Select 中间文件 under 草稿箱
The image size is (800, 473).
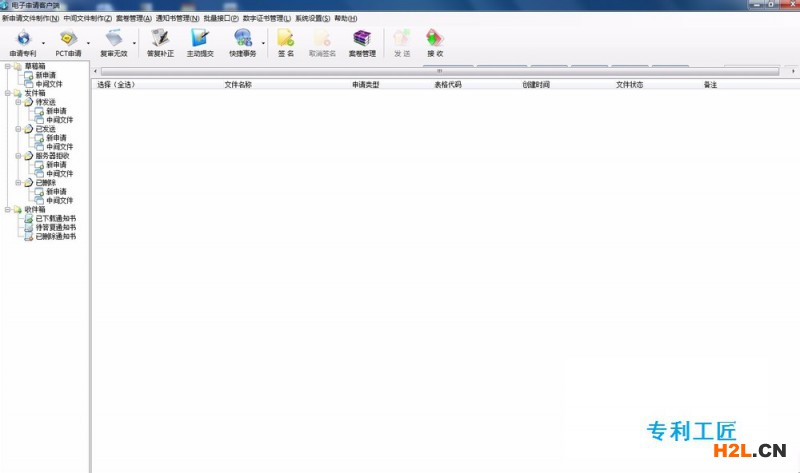49,84
